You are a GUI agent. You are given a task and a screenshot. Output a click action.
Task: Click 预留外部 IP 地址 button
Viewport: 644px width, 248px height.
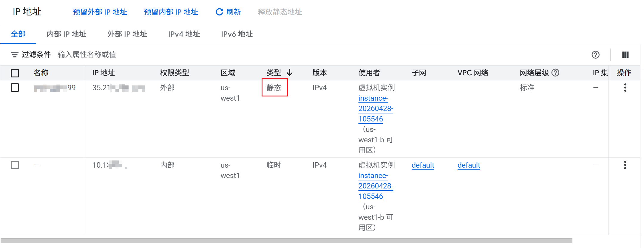click(x=100, y=12)
